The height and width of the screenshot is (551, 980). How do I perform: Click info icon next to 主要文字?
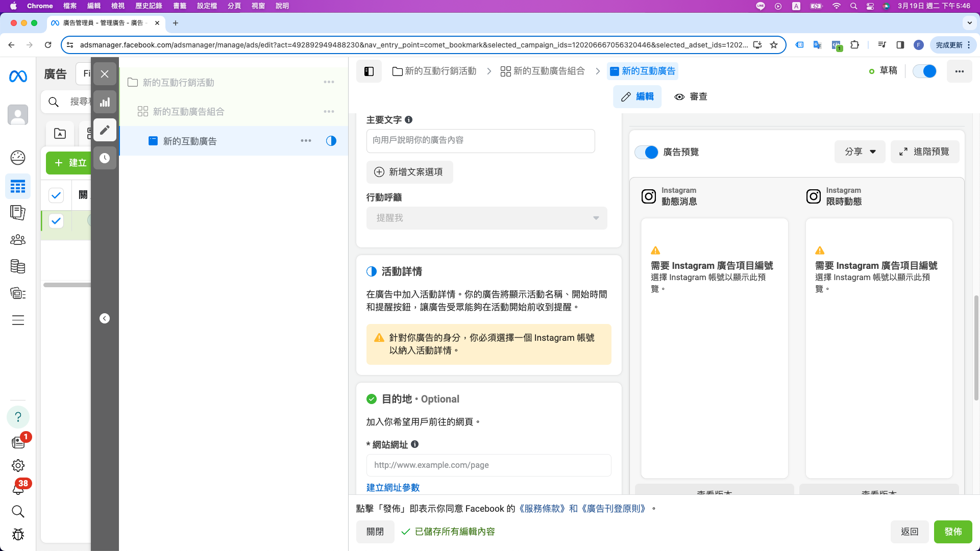tap(408, 119)
